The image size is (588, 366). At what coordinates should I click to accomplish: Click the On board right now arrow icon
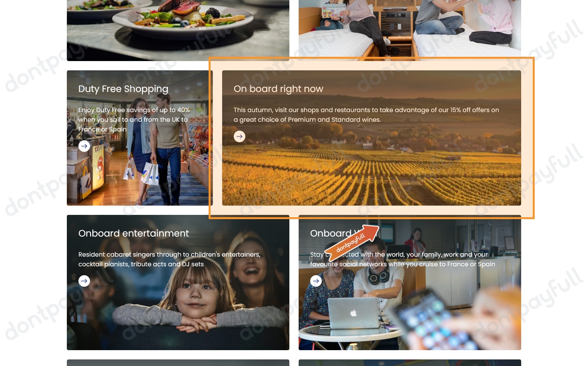(240, 136)
